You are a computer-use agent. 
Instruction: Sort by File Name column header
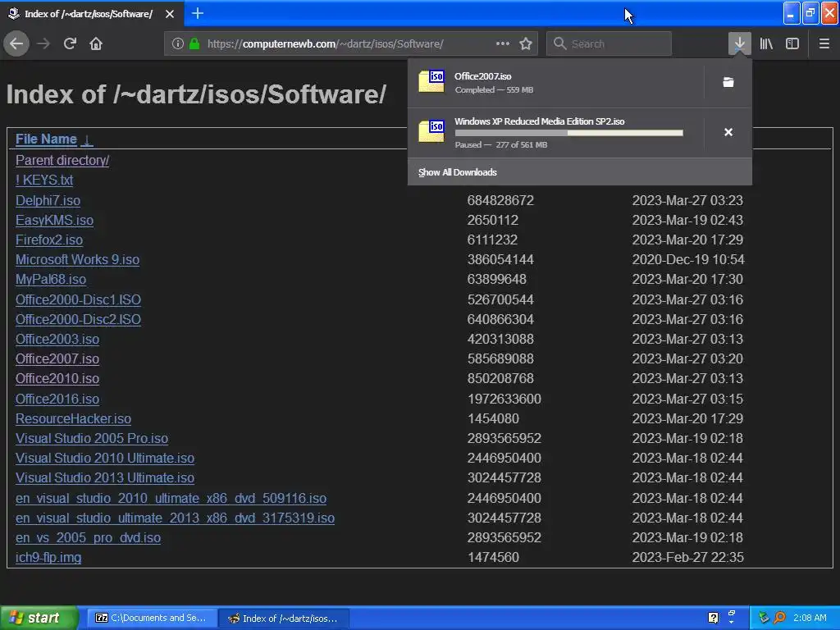[x=46, y=139]
